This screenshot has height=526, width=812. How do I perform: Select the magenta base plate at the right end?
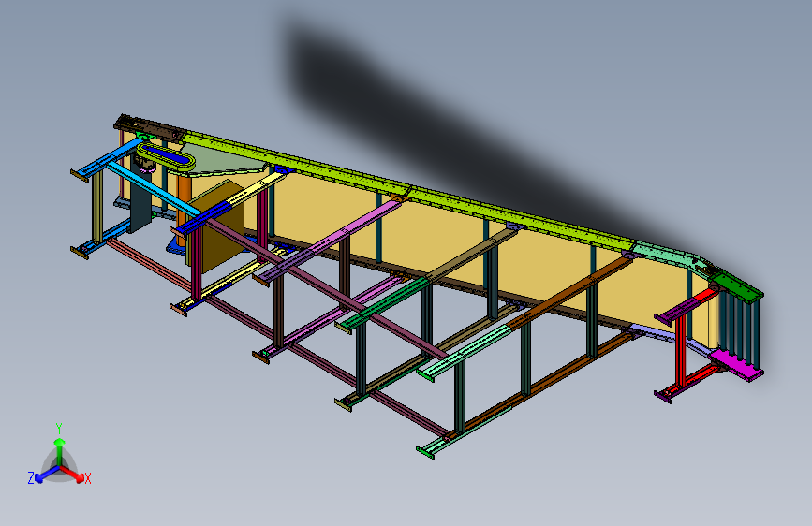click(x=735, y=364)
